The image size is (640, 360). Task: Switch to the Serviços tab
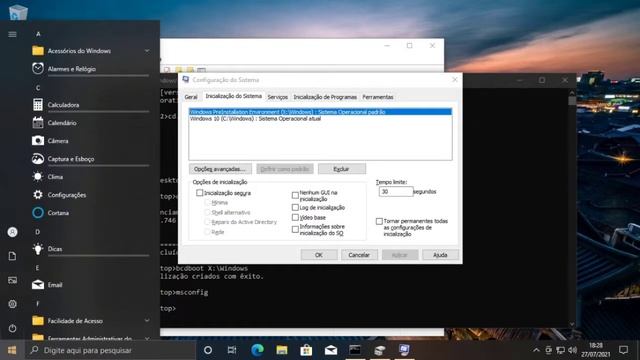278,97
